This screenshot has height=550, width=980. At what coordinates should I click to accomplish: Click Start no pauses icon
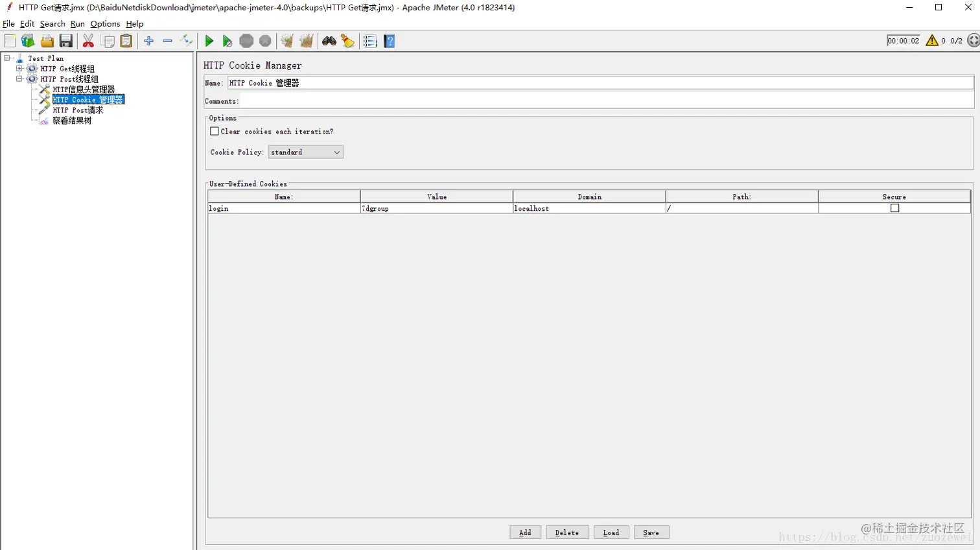coord(227,41)
